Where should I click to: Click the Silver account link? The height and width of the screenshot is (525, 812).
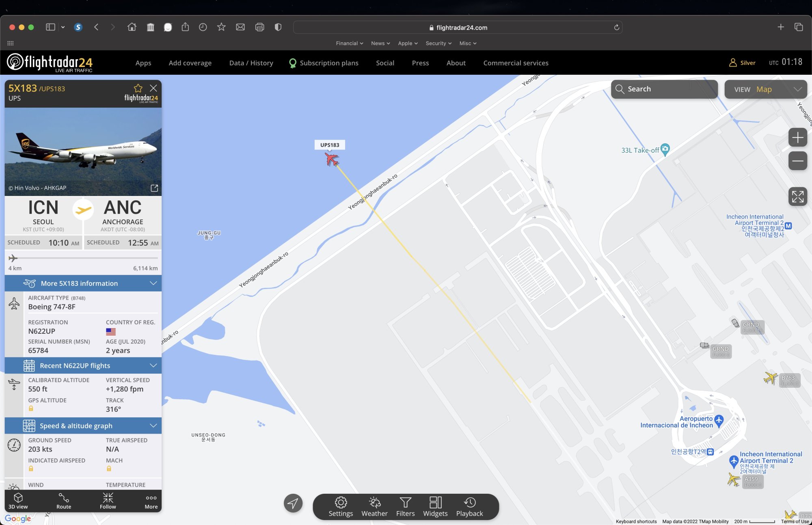tap(743, 63)
